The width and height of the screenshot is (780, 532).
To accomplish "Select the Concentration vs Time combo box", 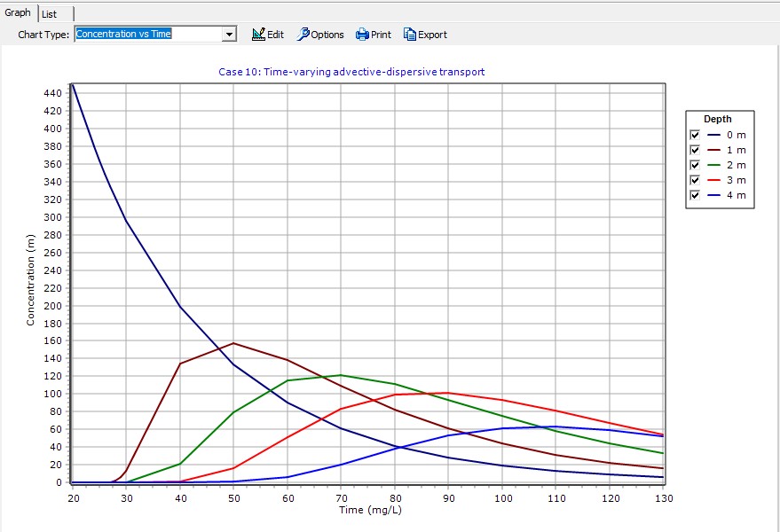I will (x=148, y=35).
